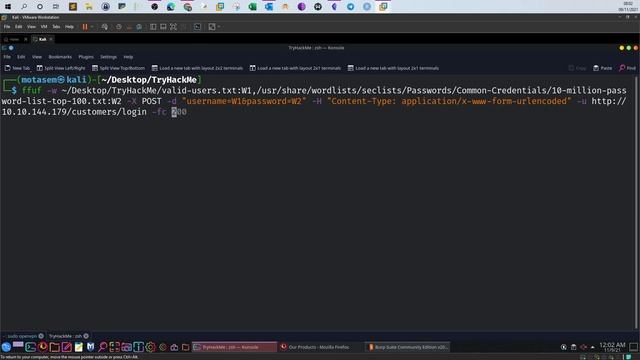The width and height of the screenshot is (640, 360).
Task: Open Konsole File menu
Action: click(x=7, y=57)
